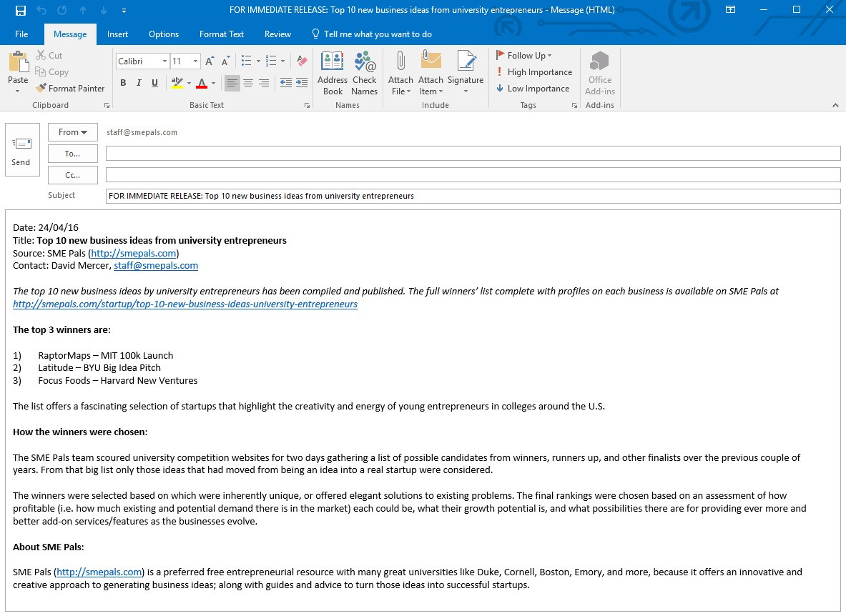Undo the last action in the title bar
Viewport: 846px width, 616px height.
(x=41, y=10)
